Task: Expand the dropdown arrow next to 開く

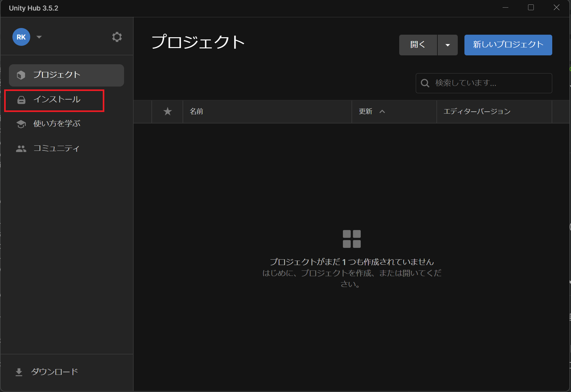Action: click(x=448, y=45)
